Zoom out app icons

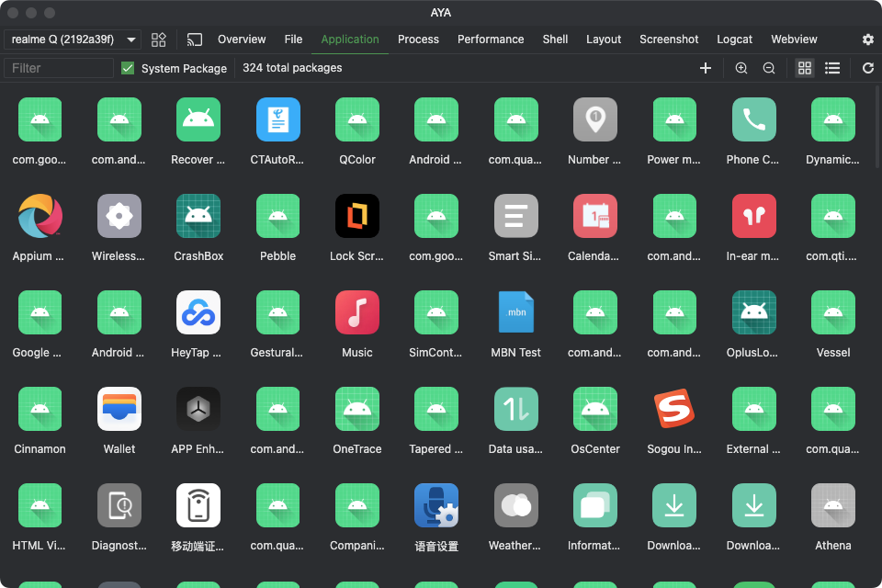click(769, 68)
